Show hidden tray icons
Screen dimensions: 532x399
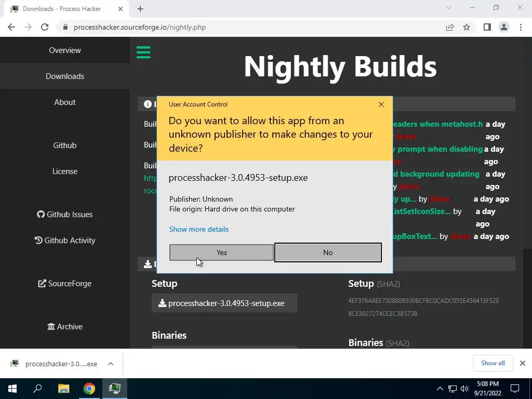click(x=440, y=389)
